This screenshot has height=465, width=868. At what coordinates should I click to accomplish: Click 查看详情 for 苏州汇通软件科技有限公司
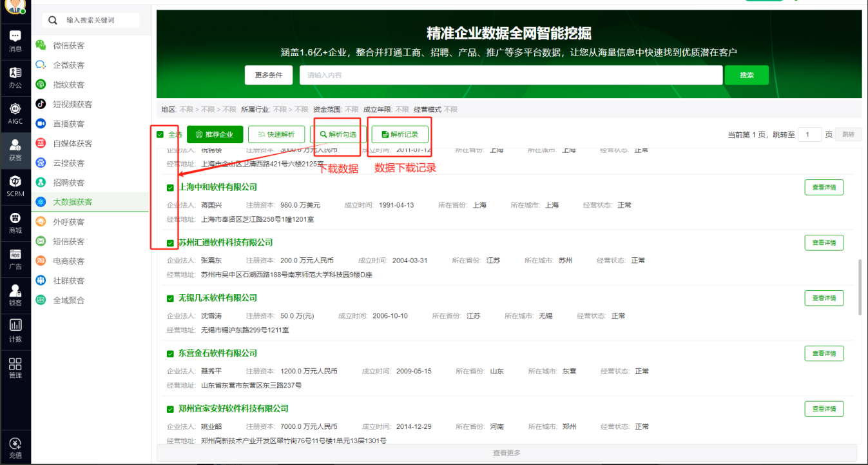824,242
